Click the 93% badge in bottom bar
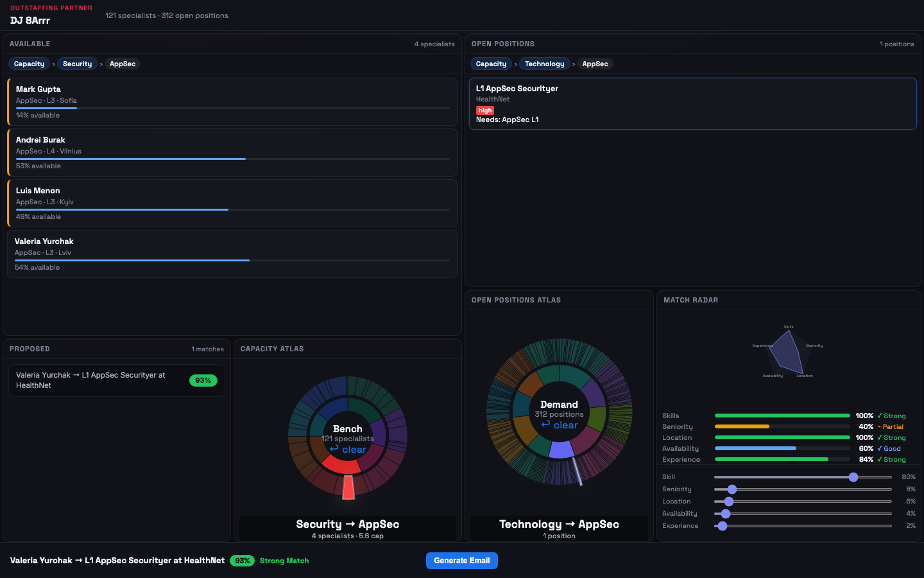 coord(242,561)
